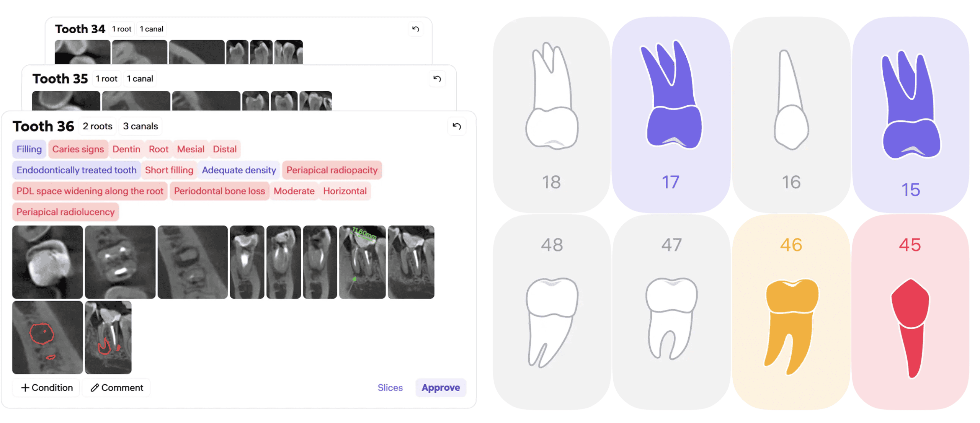Viewport: 980px width, 423px height.
Task: Open the slice thumbnail with green measurement
Action: coord(362,262)
